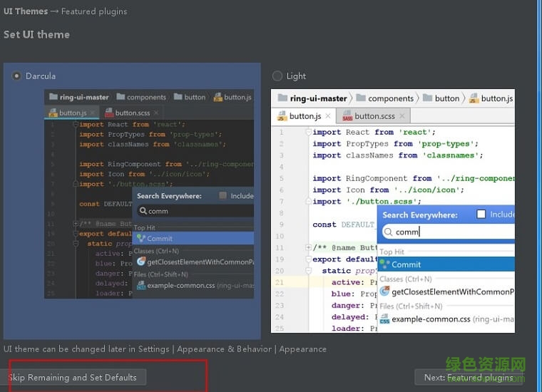Select the Darcula theme radio button
542x392 pixels.
click(16, 76)
